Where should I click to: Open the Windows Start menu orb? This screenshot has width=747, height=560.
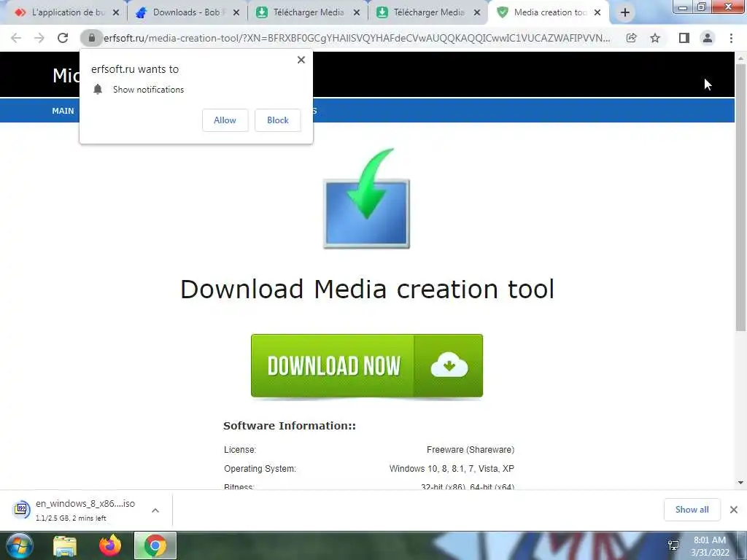point(20,545)
